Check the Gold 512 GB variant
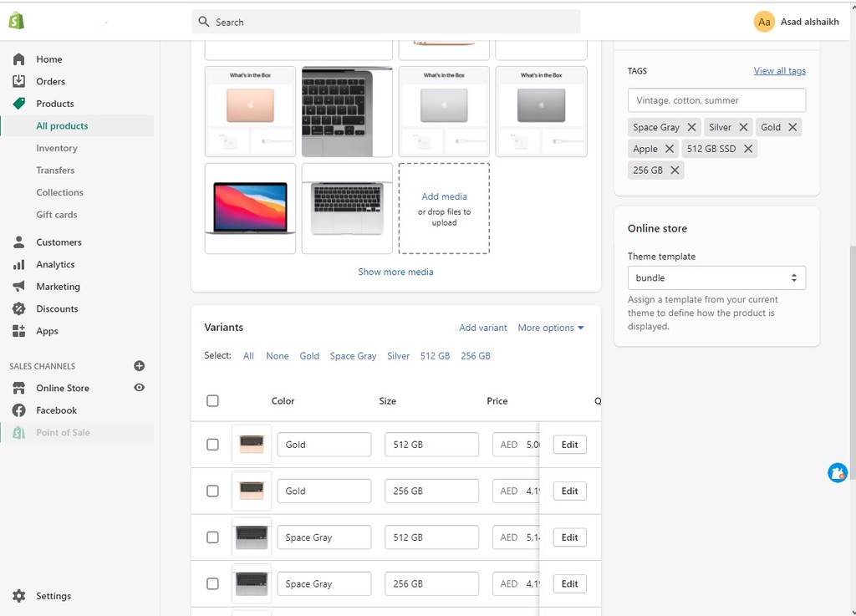This screenshot has width=856, height=616. pos(213,445)
